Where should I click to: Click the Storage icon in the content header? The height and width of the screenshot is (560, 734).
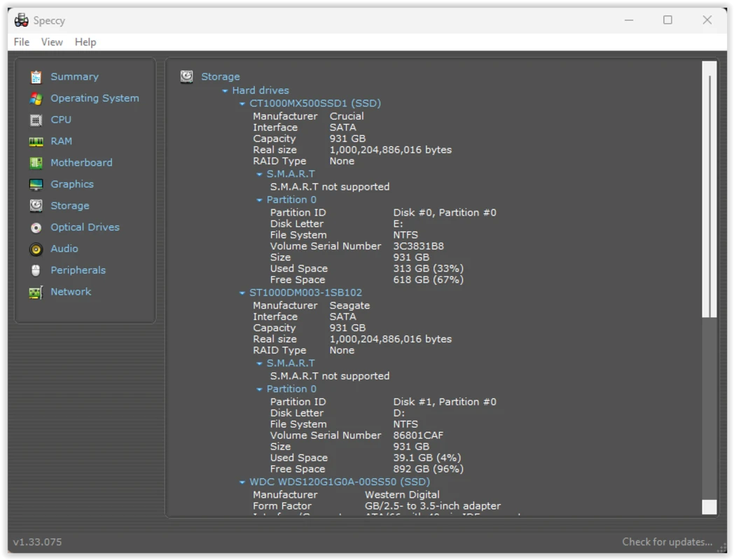[x=186, y=76]
